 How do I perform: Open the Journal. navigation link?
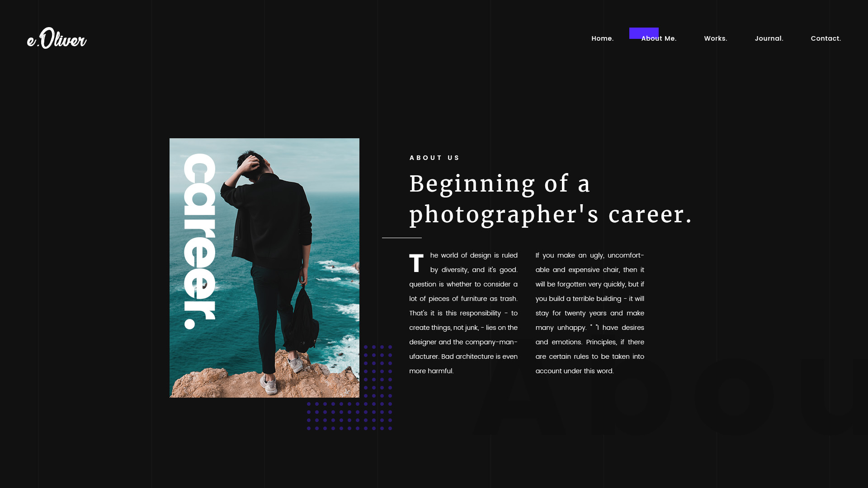pos(769,38)
